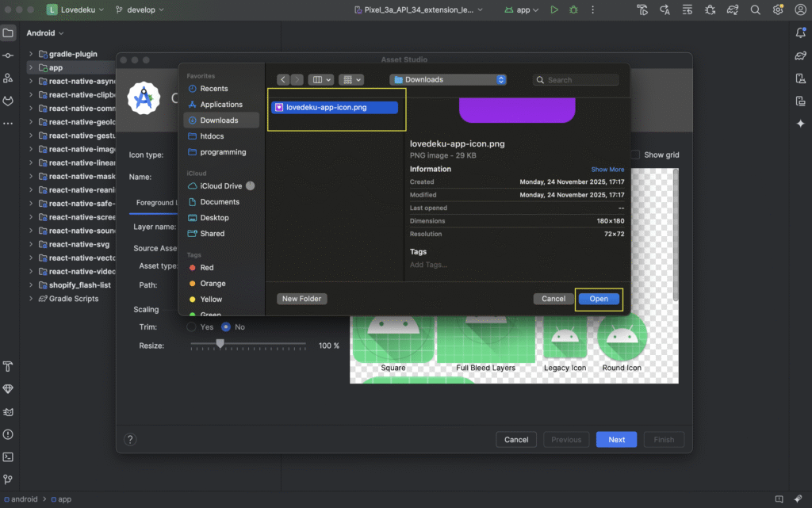The height and width of the screenshot is (508, 812).
Task: Click the back arrow in file dialog
Action: click(x=283, y=80)
